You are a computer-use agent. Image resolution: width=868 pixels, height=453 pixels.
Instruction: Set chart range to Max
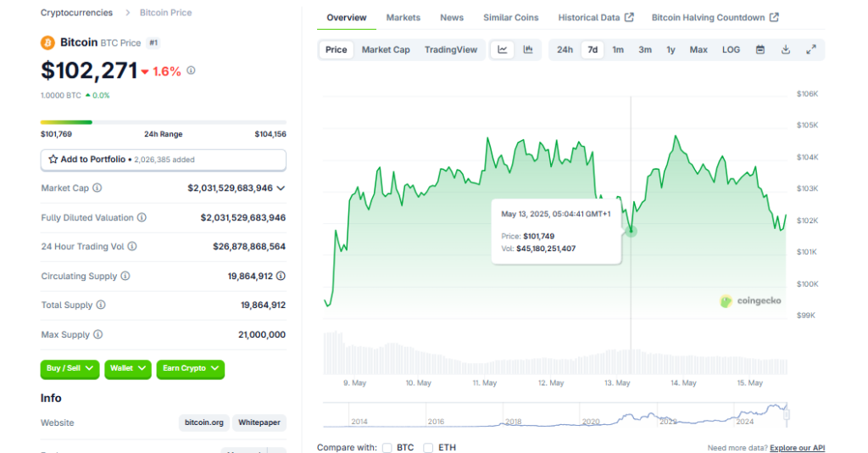pos(698,49)
